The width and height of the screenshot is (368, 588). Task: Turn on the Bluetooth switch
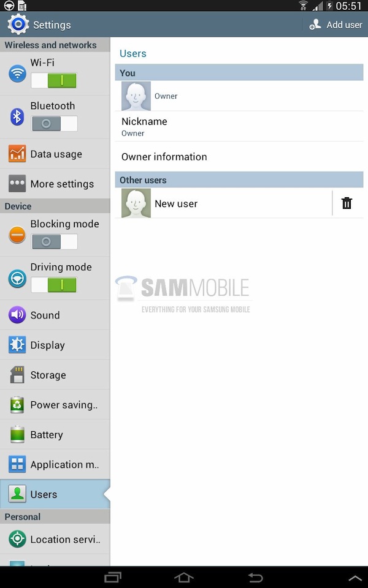[55, 123]
